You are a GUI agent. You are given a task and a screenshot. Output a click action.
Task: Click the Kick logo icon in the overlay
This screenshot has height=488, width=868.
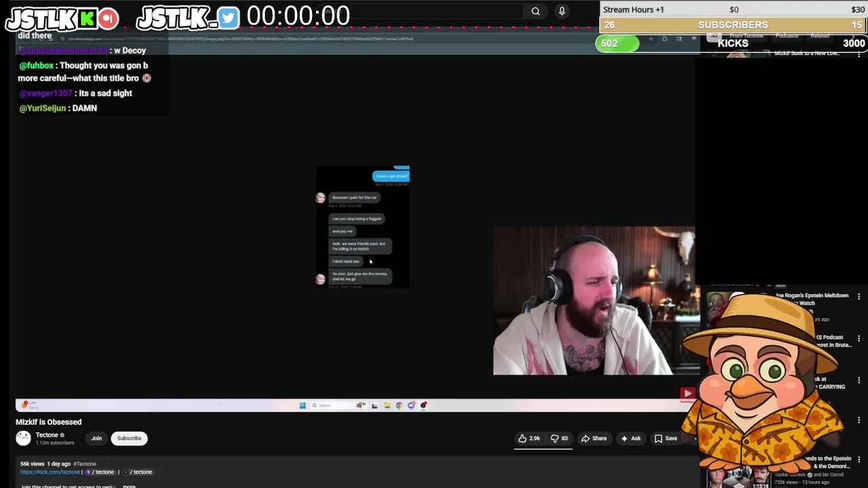[87, 18]
